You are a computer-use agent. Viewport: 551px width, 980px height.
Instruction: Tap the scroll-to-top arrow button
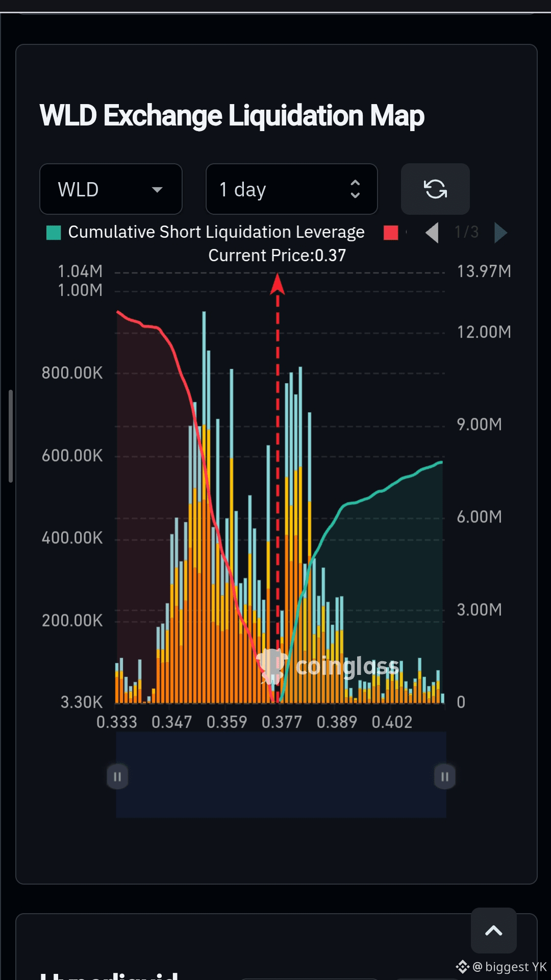tap(493, 931)
